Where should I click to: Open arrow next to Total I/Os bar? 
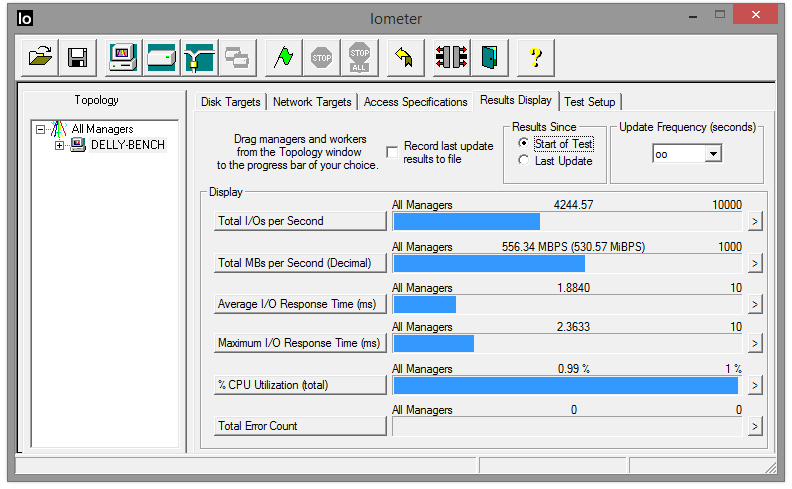(x=755, y=221)
